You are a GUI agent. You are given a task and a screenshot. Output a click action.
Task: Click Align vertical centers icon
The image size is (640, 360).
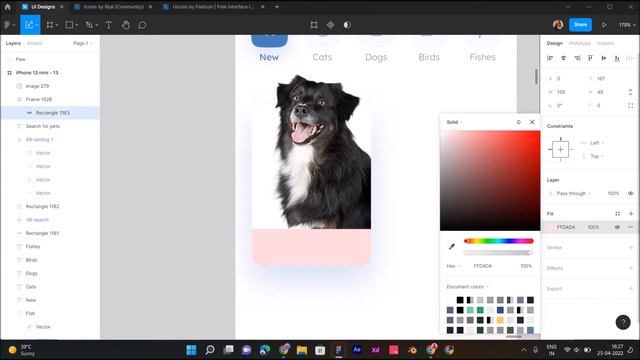604,58
